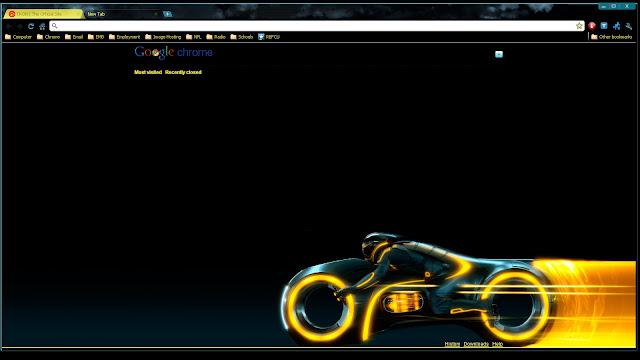Switch to the New Tab tab
Screen dimensions: 640x360
pos(122,14)
